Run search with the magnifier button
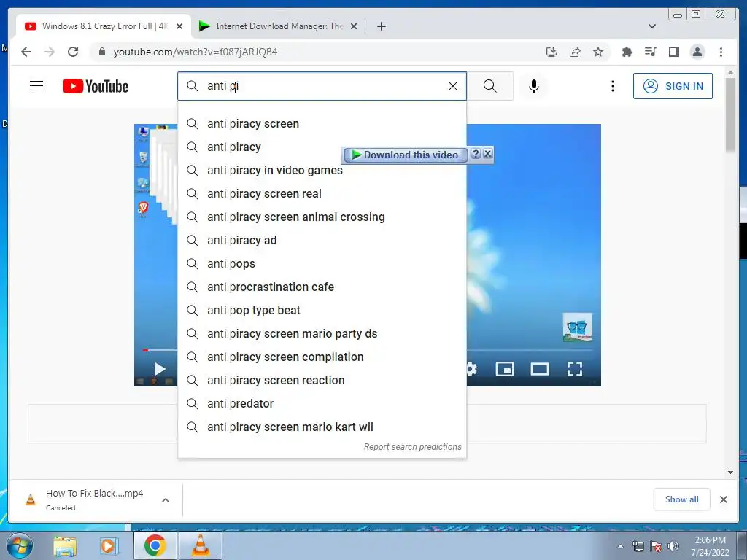The image size is (747, 560). pyautogui.click(x=489, y=86)
